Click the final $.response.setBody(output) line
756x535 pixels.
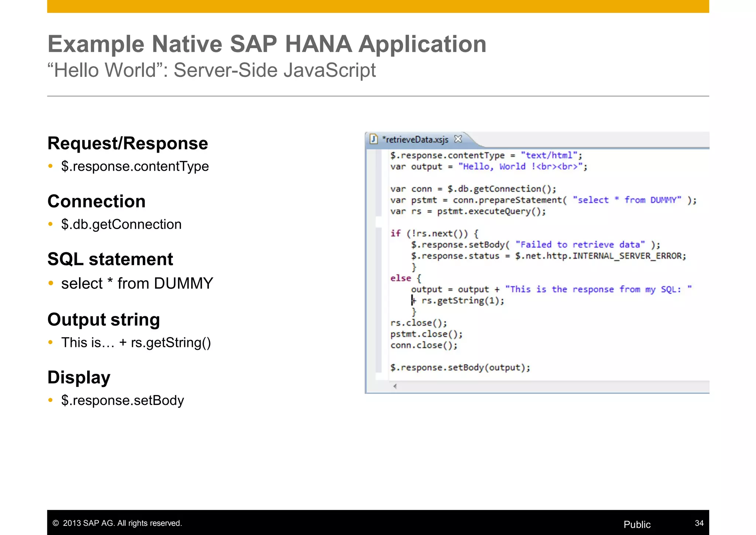(460, 368)
